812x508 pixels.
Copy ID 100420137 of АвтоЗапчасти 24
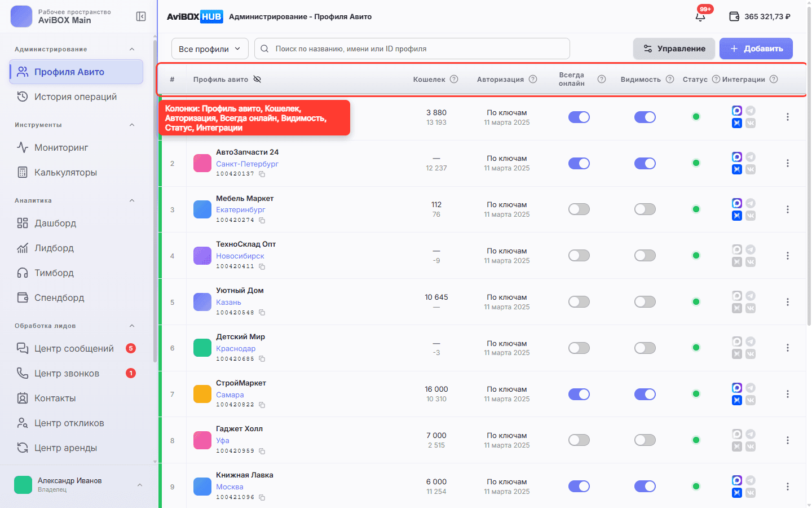tap(262, 174)
